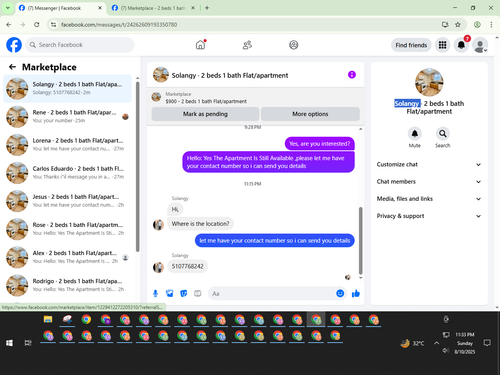Screen dimensions: 500x375
Task: Open the Notifications bell icon
Action: pos(461,45)
